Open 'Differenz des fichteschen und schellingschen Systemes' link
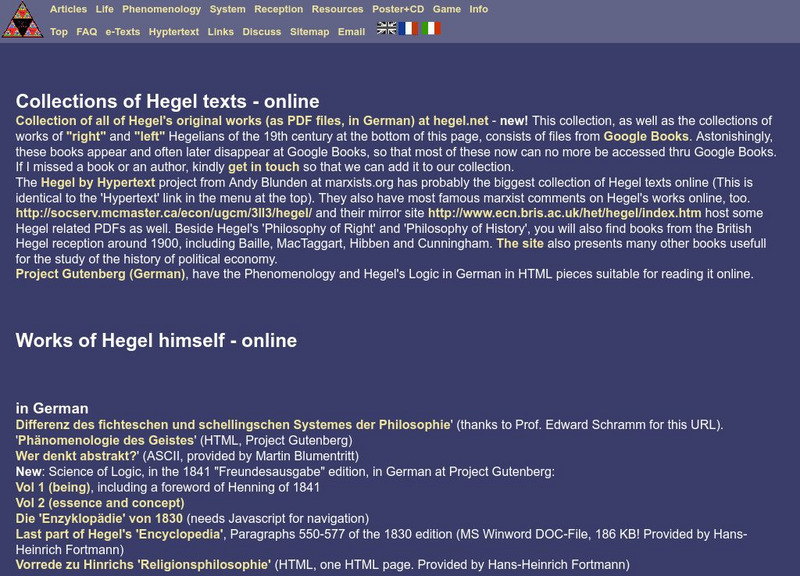800x576 pixels. pos(233,424)
